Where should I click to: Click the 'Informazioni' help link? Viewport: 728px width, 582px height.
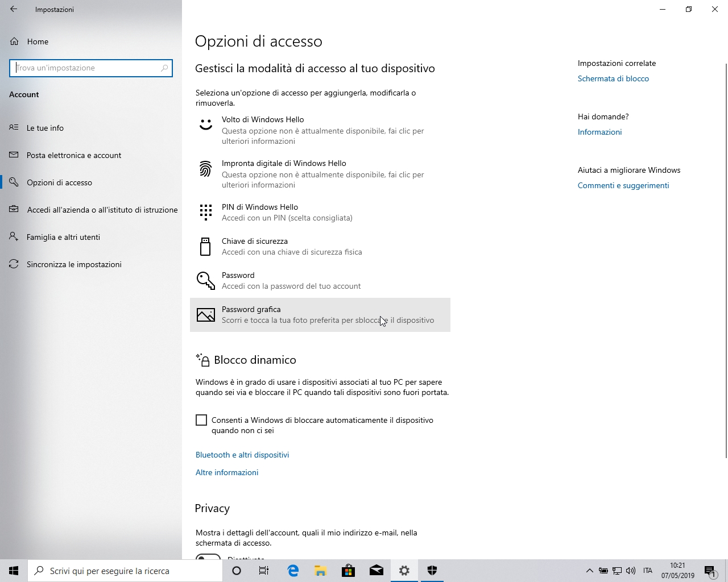[599, 132]
